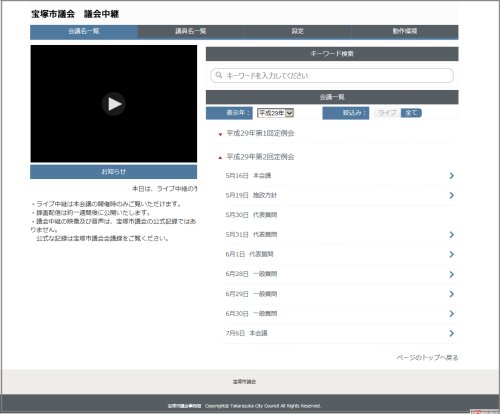
Task: Open the 5月19日 施政方針 arrow
Action: pyautogui.click(x=451, y=195)
